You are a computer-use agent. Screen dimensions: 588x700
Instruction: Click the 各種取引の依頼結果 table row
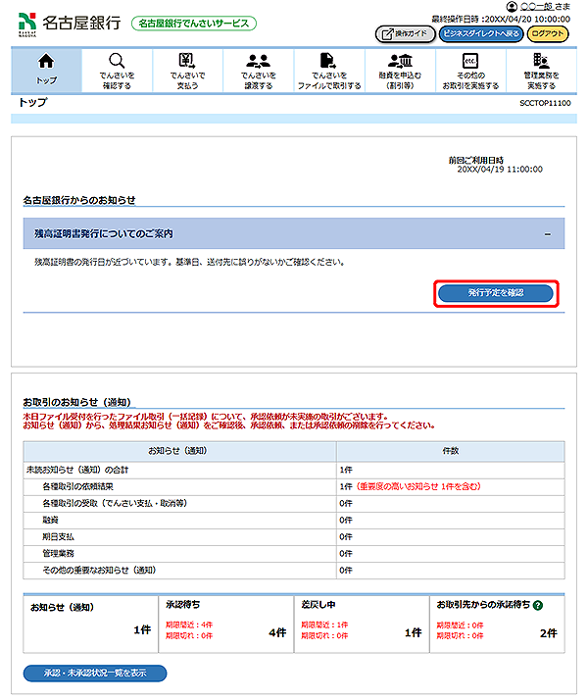(x=180, y=486)
